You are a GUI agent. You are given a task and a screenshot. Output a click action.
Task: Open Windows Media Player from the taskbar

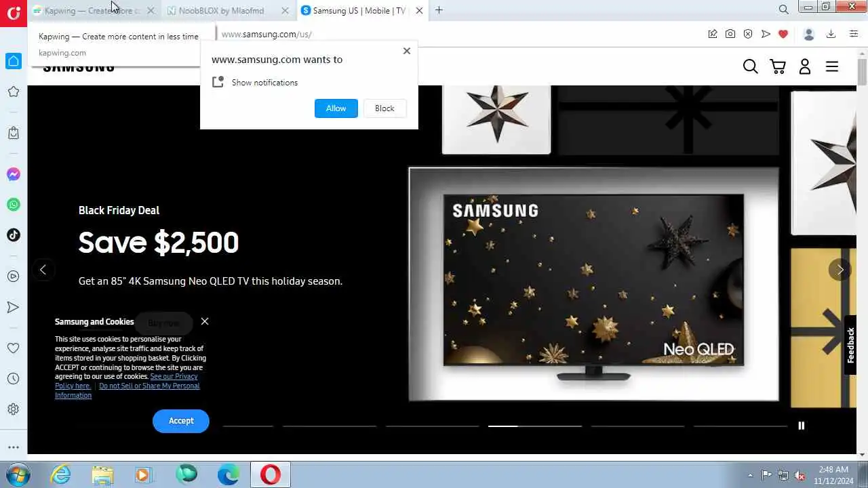(144, 474)
